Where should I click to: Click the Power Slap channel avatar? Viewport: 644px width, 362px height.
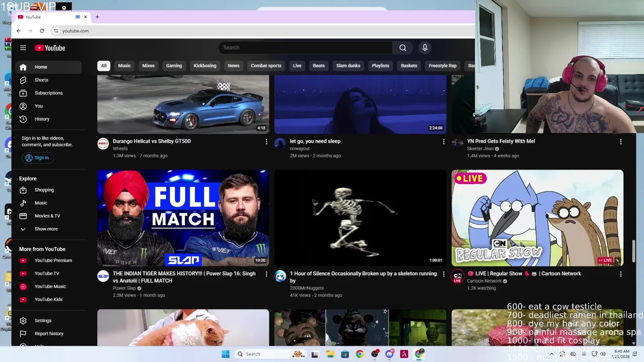(103, 276)
